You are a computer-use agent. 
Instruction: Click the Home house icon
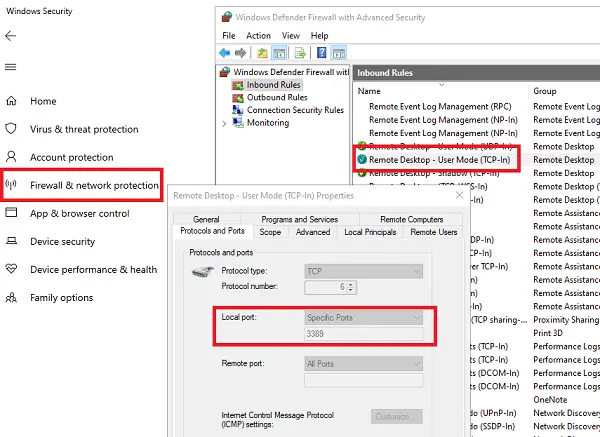point(11,101)
